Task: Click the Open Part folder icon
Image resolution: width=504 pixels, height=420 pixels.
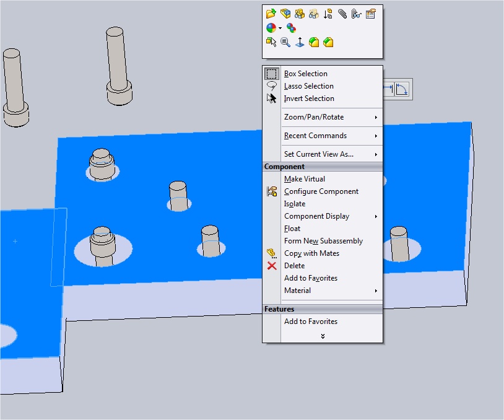Action: 271,14
